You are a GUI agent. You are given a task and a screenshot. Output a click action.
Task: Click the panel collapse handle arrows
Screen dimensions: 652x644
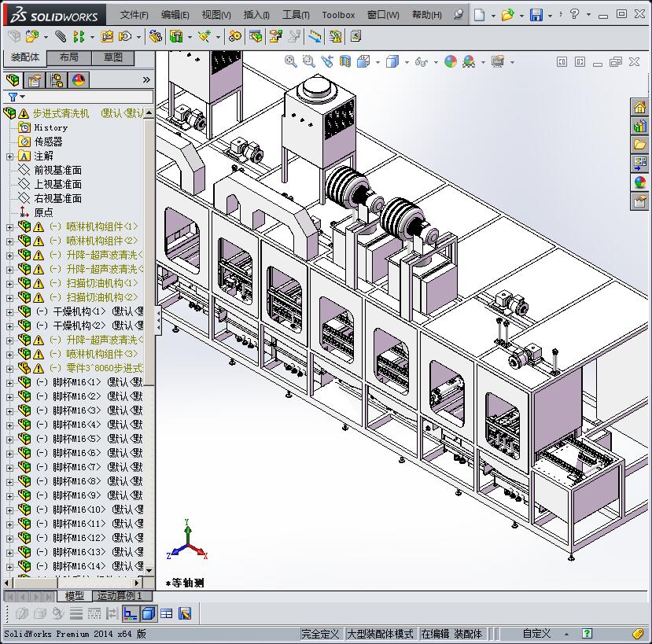coord(158,320)
